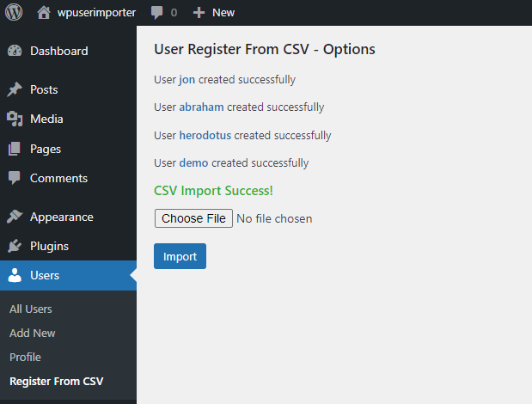This screenshot has width=532, height=404.
Task: Click the Plugins plug icon
Action: 15,246
